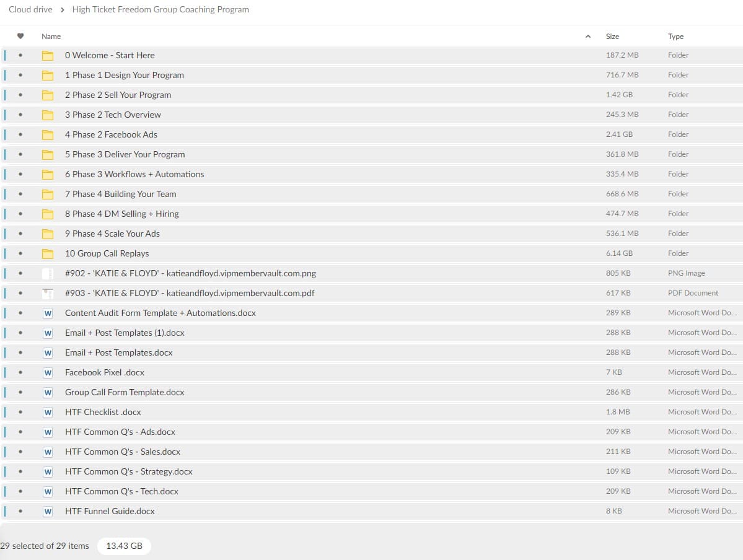743x560 pixels.
Task: Open the 6 Phase 3 Workflows + Automations folder
Action: coord(134,174)
